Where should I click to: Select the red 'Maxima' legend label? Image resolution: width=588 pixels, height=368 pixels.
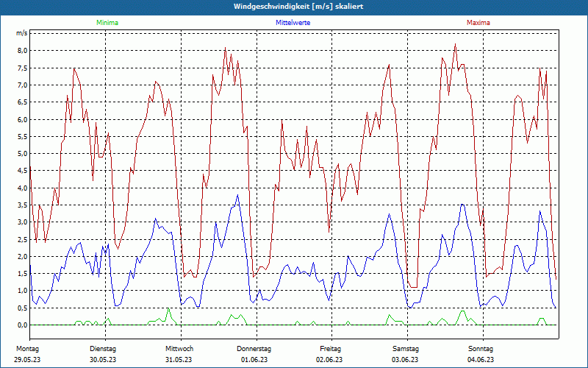pyautogui.click(x=478, y=23)
